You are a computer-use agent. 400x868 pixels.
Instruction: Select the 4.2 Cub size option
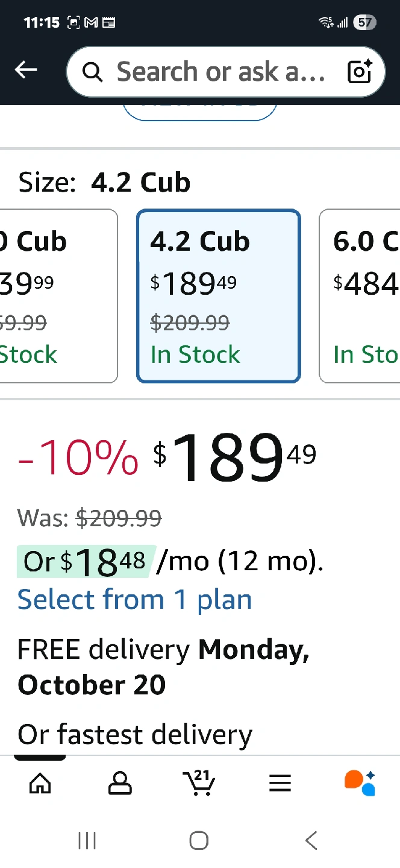[218, 296]
